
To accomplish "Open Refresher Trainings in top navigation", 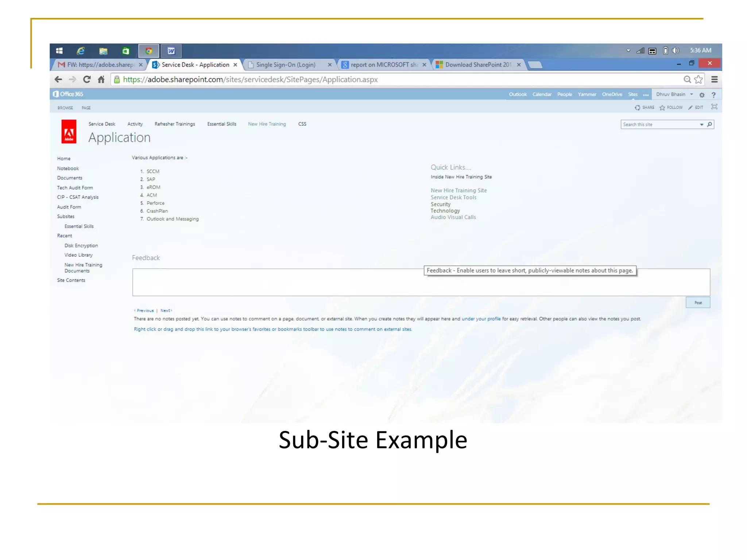I will pos(175,124).
